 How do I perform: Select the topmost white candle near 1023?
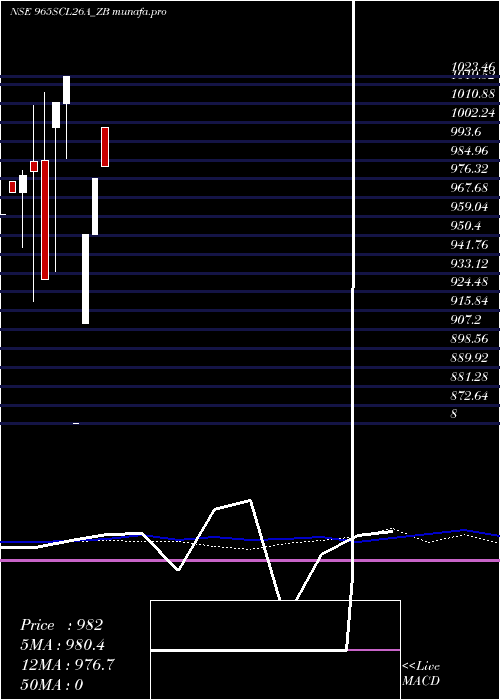[x=66, y=90]
